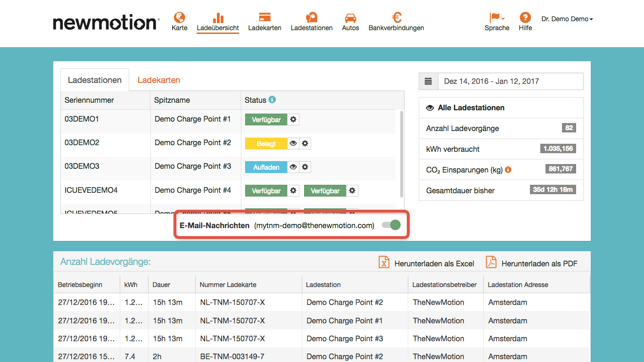The image size is (644, 362).
Task: Open the Karte globe icon
Action: [179, 18]
